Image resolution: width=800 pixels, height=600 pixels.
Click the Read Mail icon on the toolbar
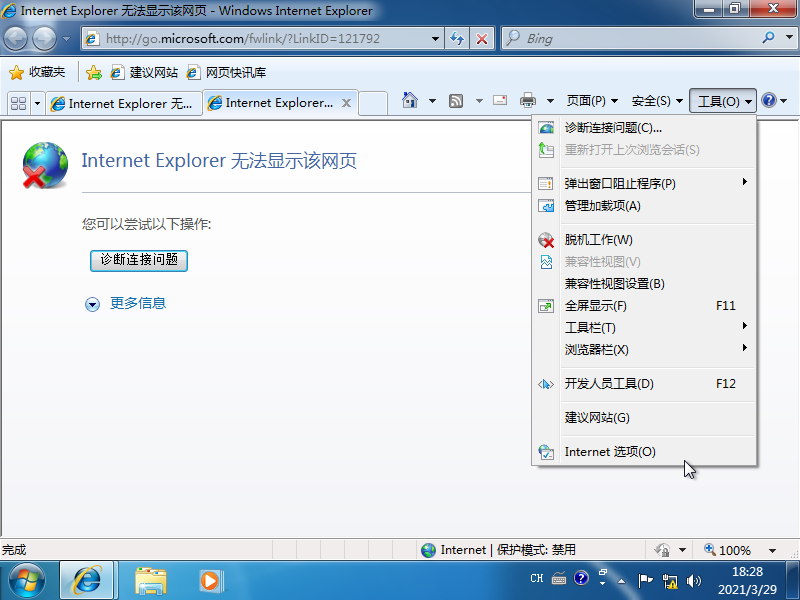[500, 101]
